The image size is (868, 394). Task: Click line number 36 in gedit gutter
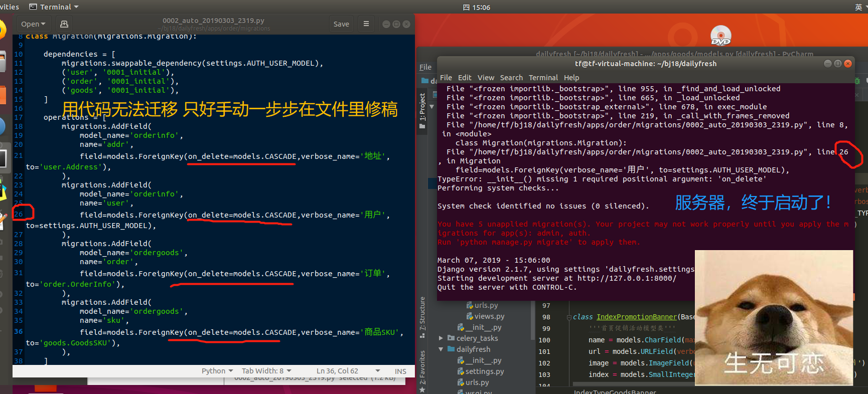point(18,331)
